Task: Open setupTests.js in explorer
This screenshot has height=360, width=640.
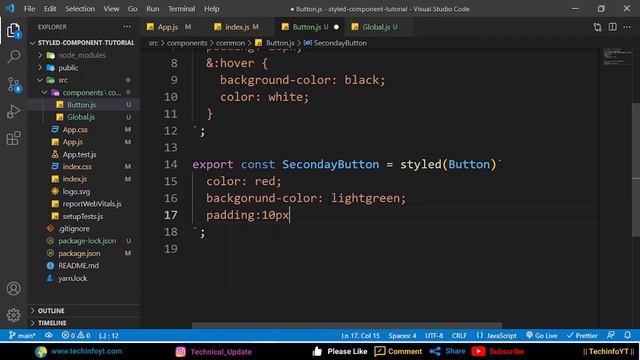Action: 84,216
